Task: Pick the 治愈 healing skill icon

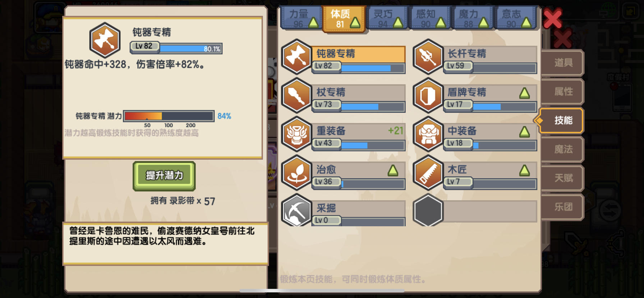Action: 296,173
